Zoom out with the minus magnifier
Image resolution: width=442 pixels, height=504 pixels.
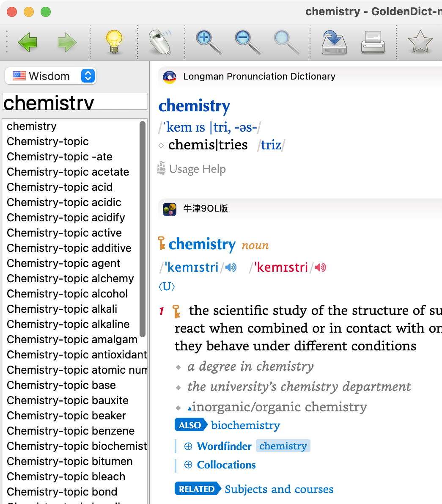tap(248, 42)
